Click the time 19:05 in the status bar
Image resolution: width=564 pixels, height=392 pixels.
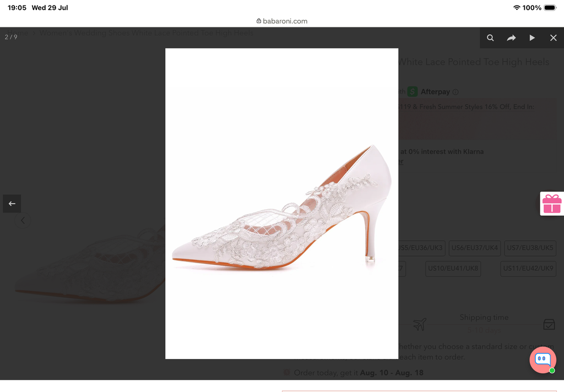[17, 8]
